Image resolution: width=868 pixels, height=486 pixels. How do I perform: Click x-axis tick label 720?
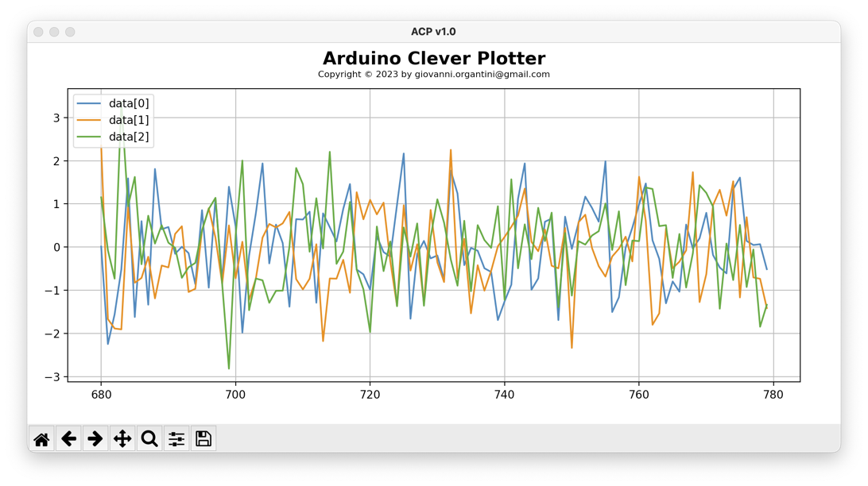370,395
